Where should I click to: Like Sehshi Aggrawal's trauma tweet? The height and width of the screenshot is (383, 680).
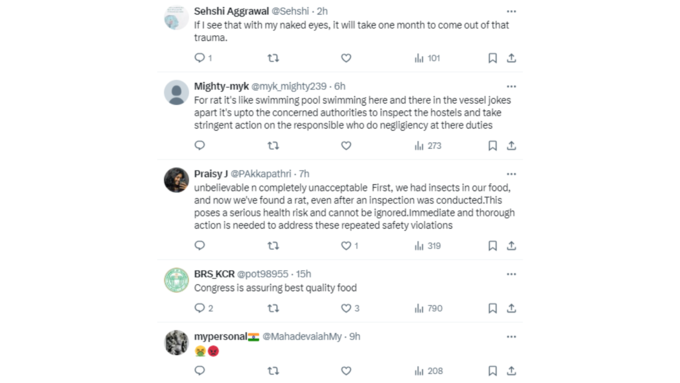coord(346,58)
